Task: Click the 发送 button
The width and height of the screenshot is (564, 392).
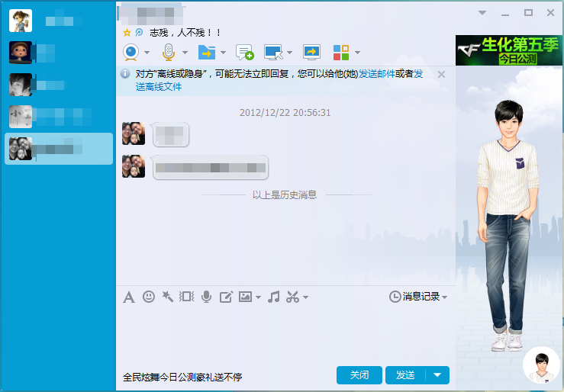Action: 405,375
